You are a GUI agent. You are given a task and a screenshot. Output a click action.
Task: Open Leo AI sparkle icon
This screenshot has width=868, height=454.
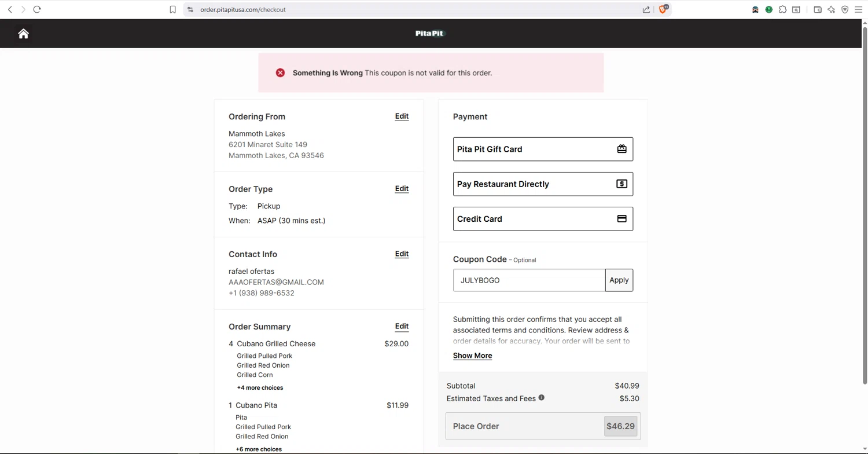coord(832,9)
